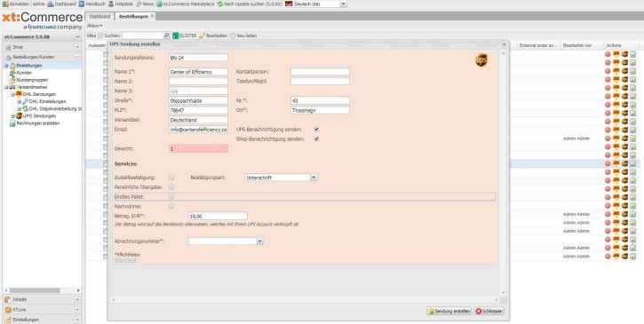
Task: Click the Sendungsreferenz field BN-24
Action: (198, 58)
